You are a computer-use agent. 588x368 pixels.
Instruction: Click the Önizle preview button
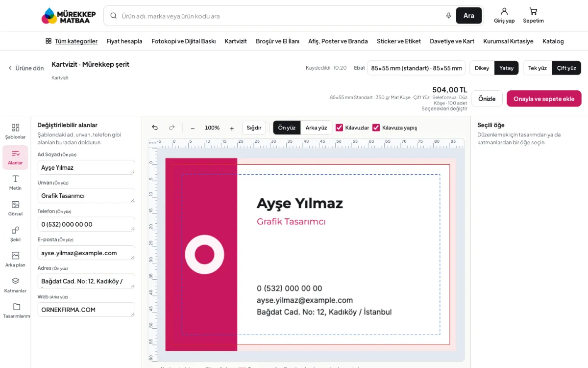pyautogui.click(x=487, y=99)
